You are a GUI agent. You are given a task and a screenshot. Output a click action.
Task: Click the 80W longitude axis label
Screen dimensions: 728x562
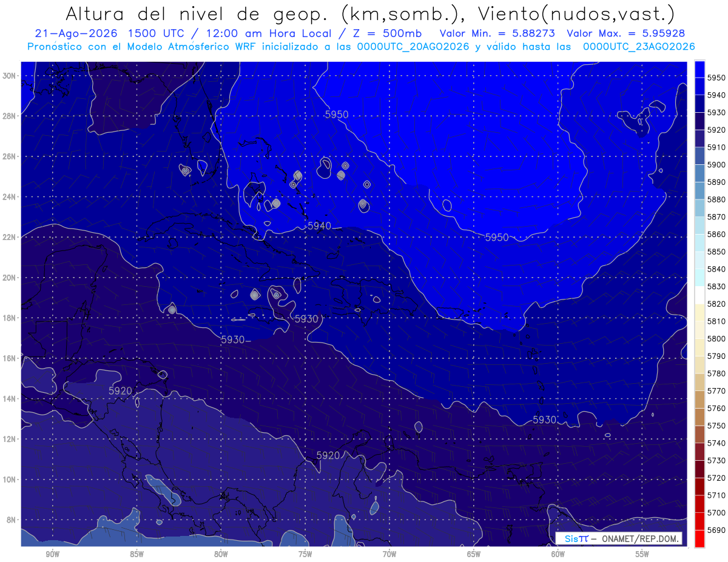221,554
